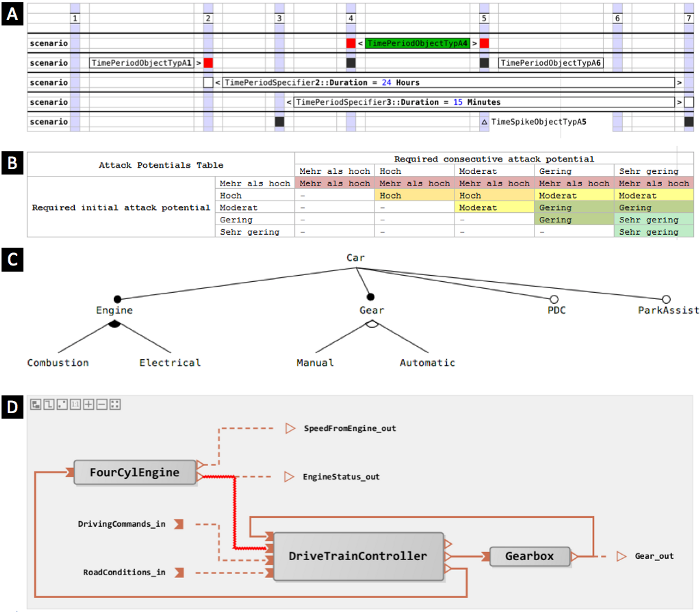Click the Engine mandatory feature node
700x612 pixels.
[117, 298]
